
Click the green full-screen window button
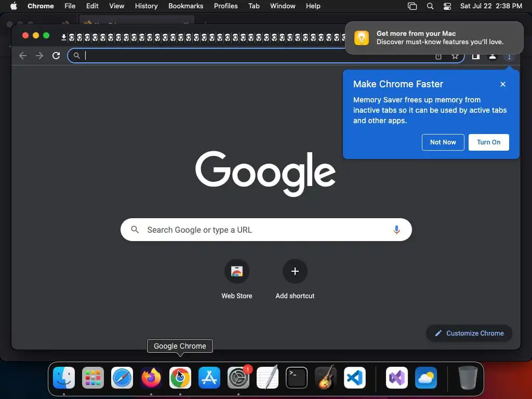[x=46, y=35]
